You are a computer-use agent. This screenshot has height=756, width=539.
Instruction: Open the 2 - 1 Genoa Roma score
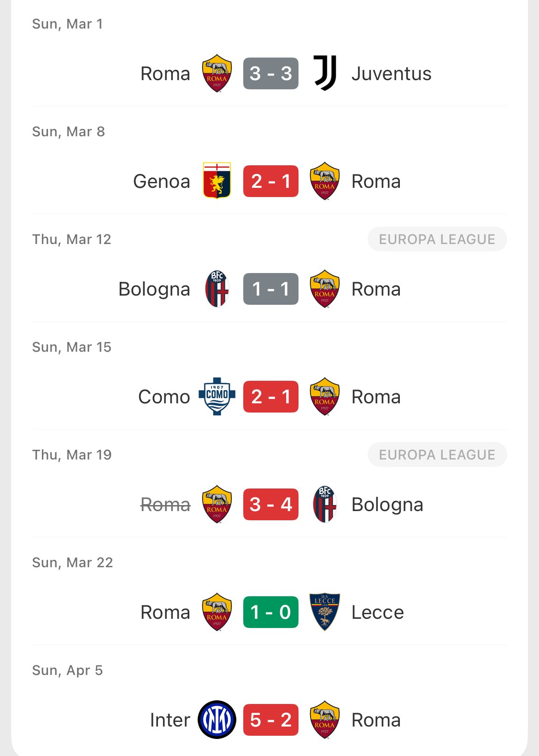(271, 181)
